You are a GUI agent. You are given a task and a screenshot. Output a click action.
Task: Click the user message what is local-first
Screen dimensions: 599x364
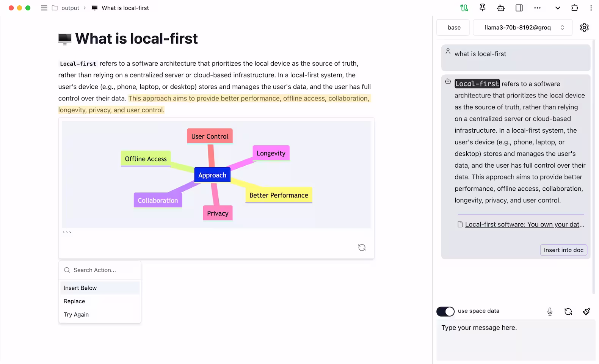480,54
